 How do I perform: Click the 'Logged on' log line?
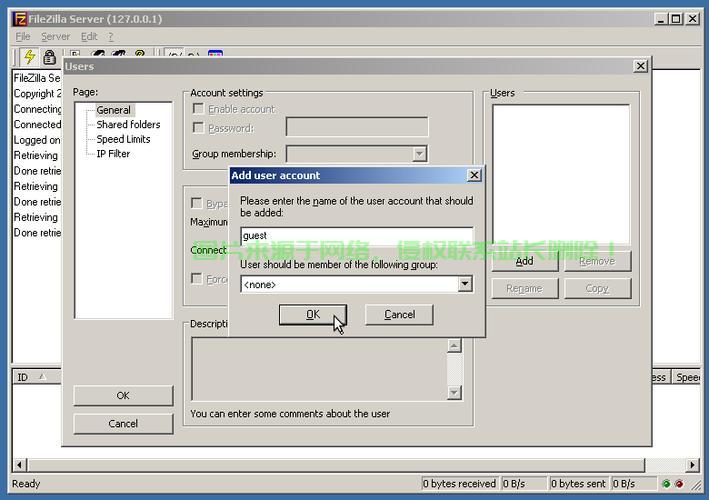(x=37, y=140)
